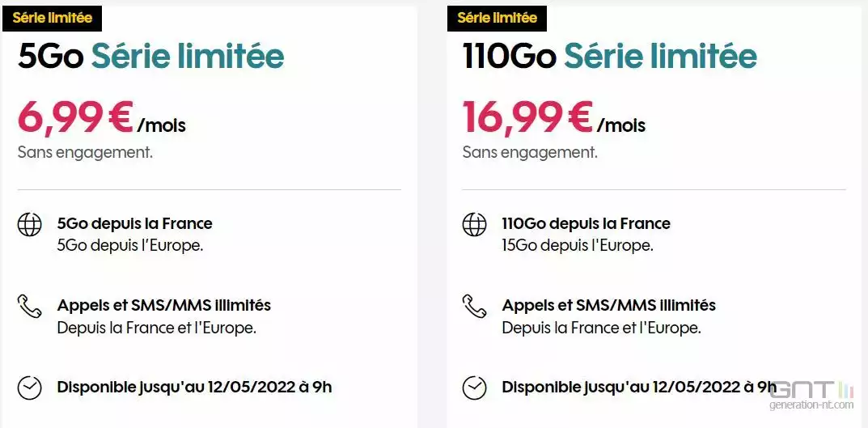Click the clock icon in 5Go plan
The width and height of the screenshot is (868, 428).
pyautogui.click(x=29, y=388)
